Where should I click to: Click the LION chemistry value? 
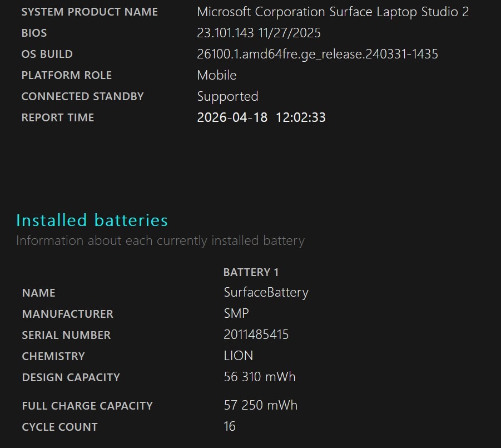pyautogui.click(x=238, y=356)
